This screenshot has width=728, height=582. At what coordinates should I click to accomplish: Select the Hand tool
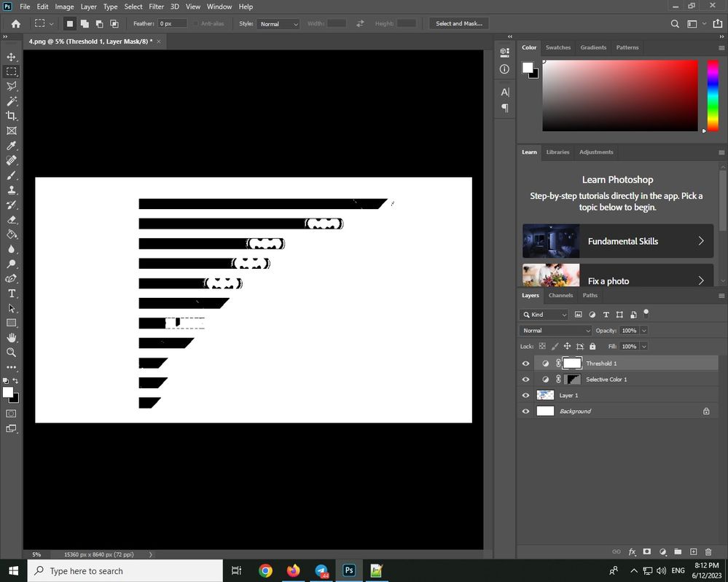(x=11, y=337)
